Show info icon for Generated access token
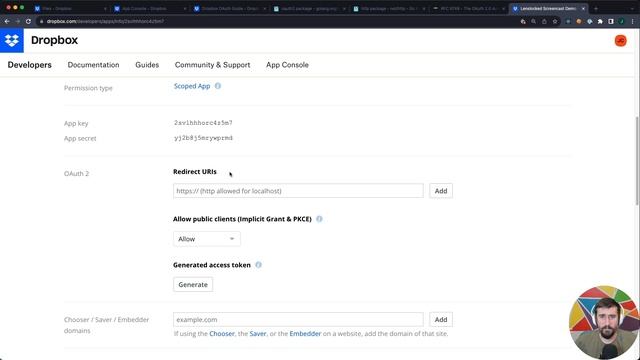 click(258, 265)
